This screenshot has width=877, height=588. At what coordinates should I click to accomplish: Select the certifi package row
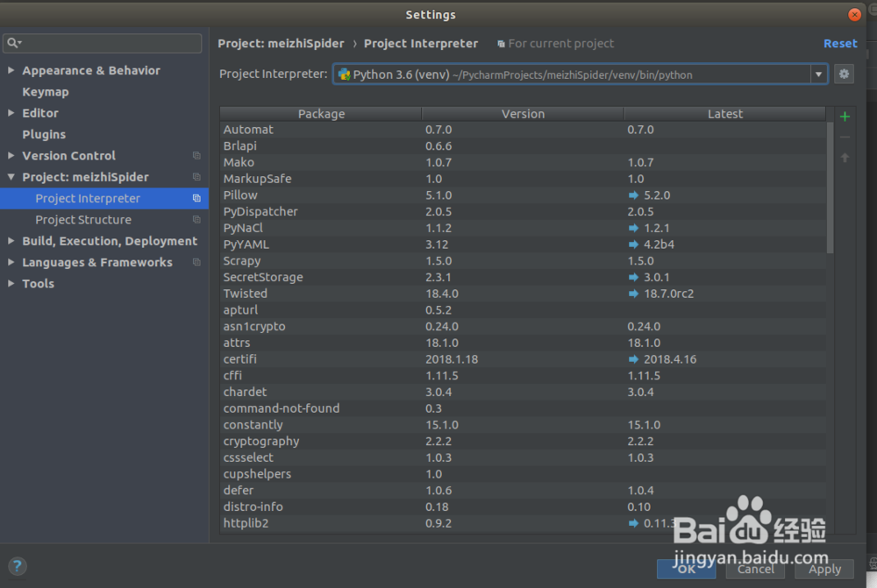[523, 359]
